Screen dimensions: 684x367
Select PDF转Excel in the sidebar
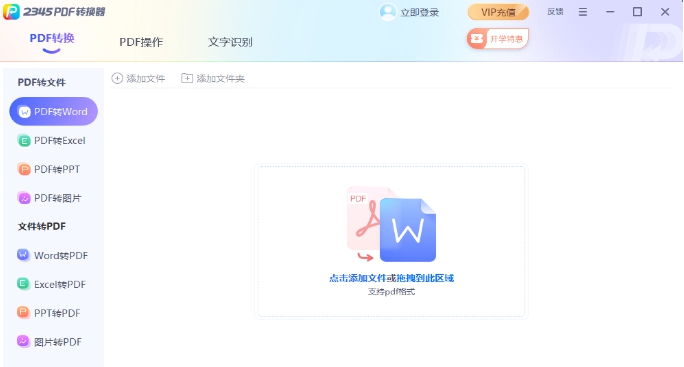click(x=53, y=141)
